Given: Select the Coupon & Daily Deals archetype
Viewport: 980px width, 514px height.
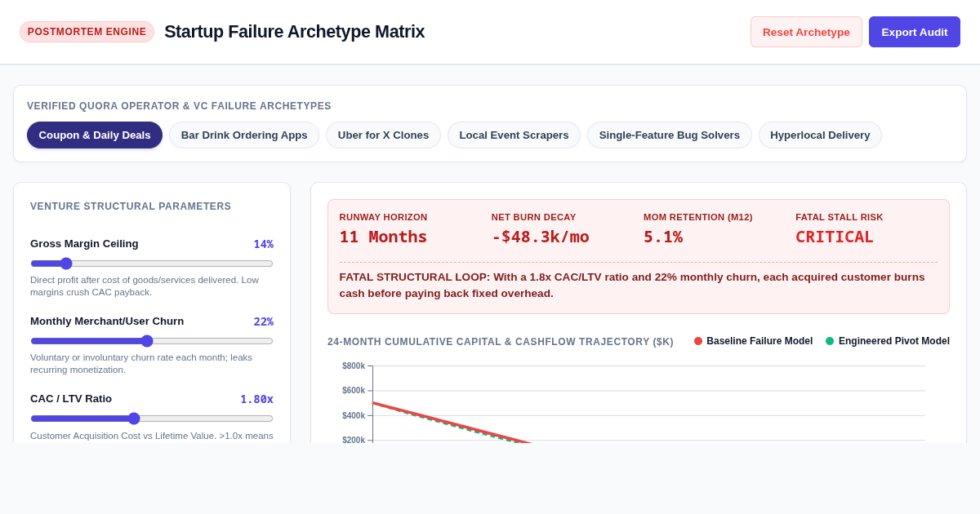Looking at the screenshot, I should click(x=95, y=135).
